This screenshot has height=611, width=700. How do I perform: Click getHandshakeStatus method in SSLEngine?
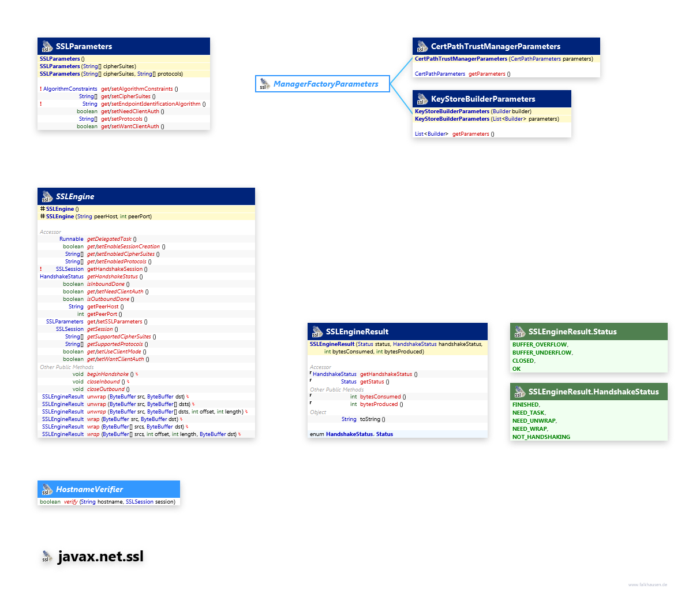point(113,277)
